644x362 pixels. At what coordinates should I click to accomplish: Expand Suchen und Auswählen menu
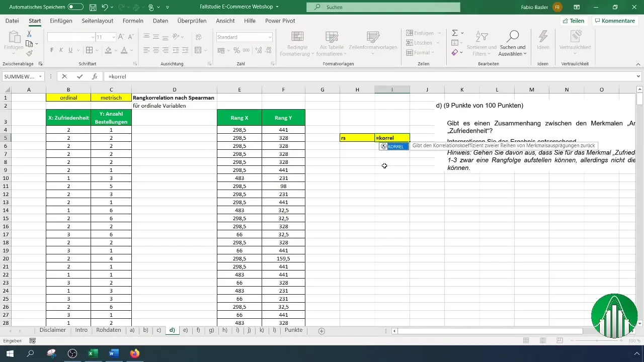pyautogui.click(x=512, y=44)
